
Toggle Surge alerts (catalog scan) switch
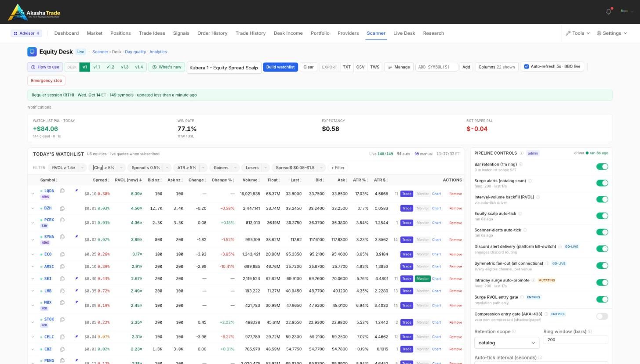(x=602, y=183)
